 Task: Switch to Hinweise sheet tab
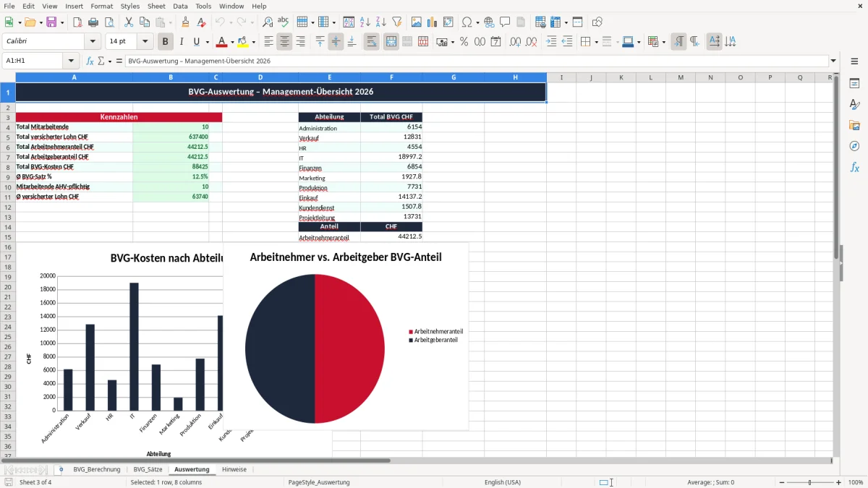234,469
